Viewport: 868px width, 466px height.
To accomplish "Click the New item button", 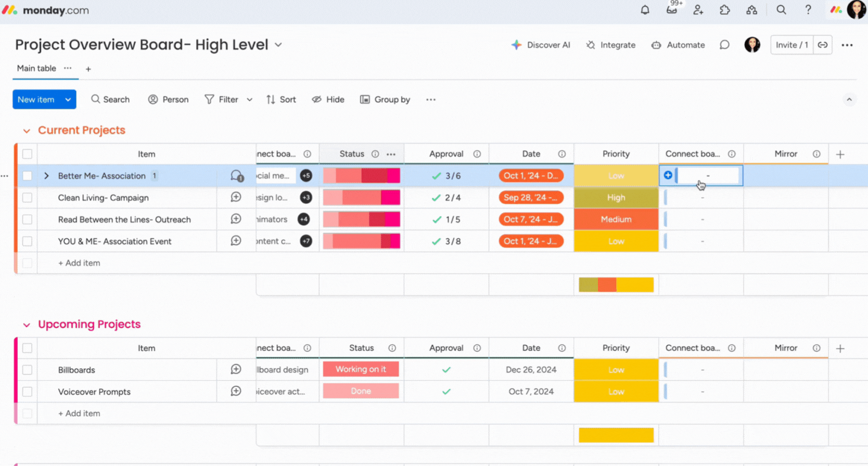I will (36, 99).
